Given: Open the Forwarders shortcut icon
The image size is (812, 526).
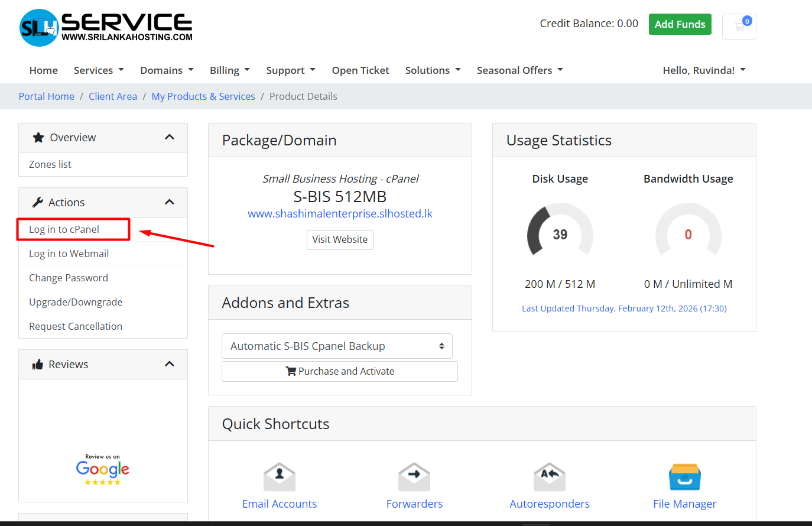Looking at the screenshot, I should 414,477.
